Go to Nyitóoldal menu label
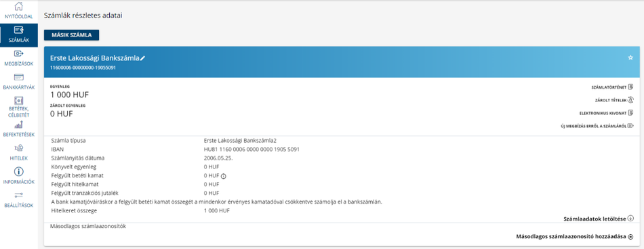 [18, 16]
